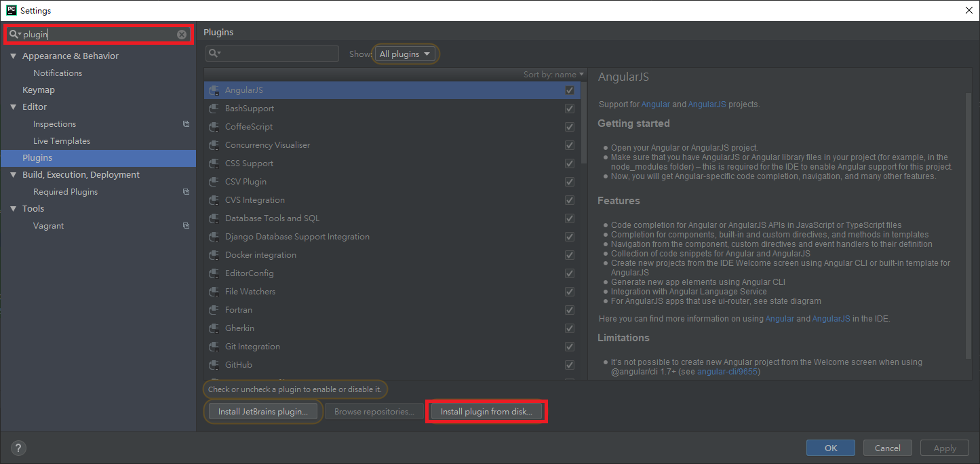
Task: Select Keymap in the settings tree
Action: pyautogui.click(x=39, y=90)
